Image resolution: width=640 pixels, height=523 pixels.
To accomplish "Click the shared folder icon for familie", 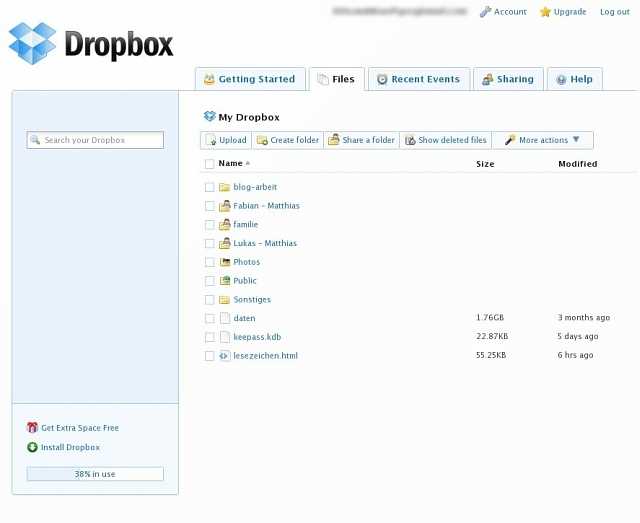I will pyautogui.click(x=224, y=225).
